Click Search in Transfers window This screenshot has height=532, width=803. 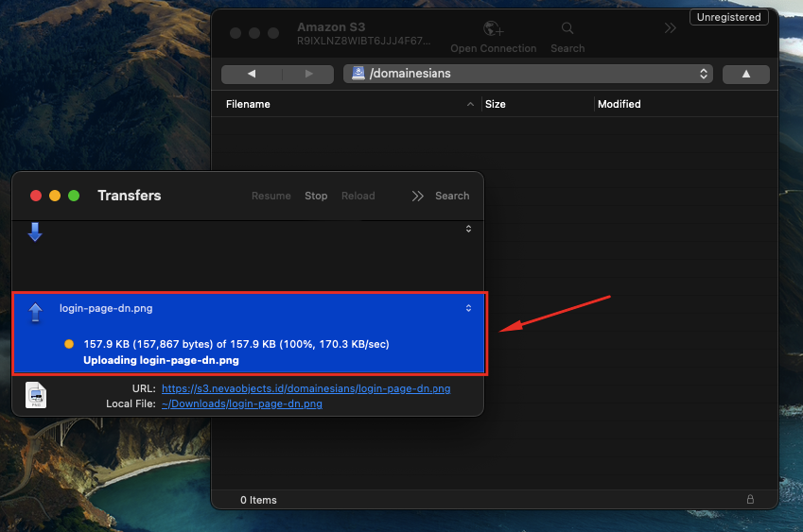coord(452,196)
